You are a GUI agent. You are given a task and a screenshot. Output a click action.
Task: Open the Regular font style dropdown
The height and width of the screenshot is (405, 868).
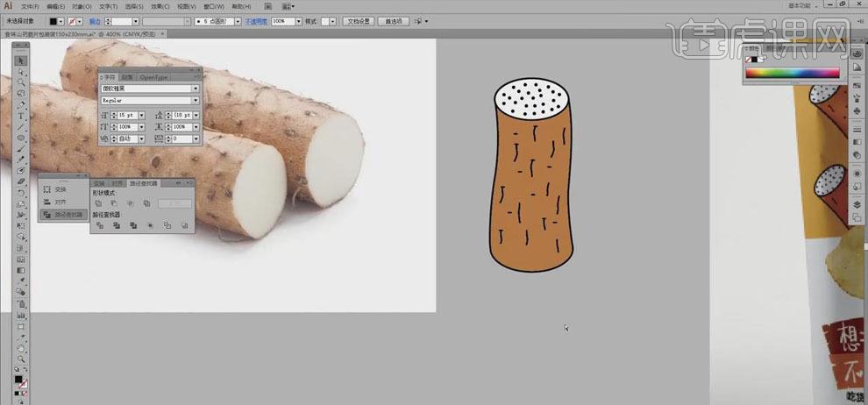pyautogui.click(x=196, y=101)
